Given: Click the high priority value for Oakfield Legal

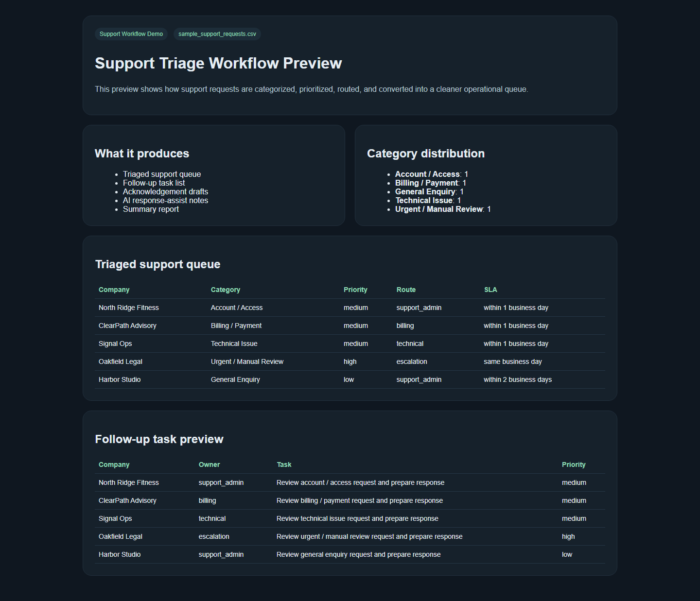Looking at the screenshot, I should 350,361.
